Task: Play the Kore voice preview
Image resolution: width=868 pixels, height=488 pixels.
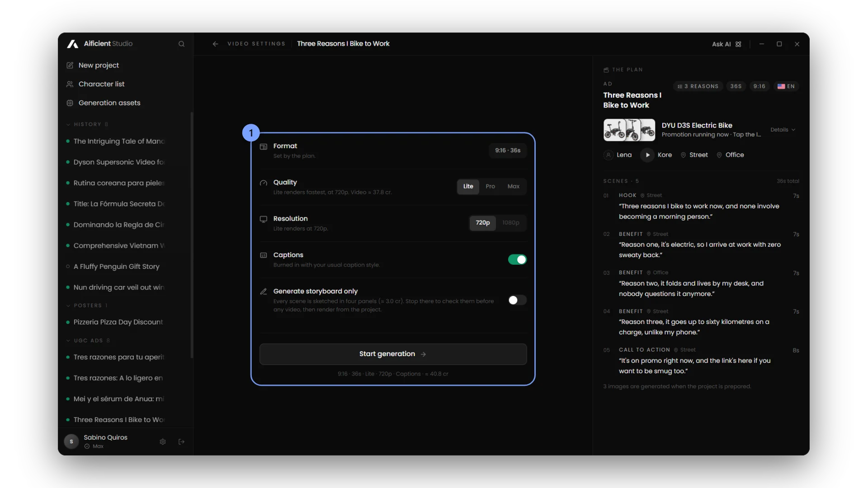Action: 647,155
